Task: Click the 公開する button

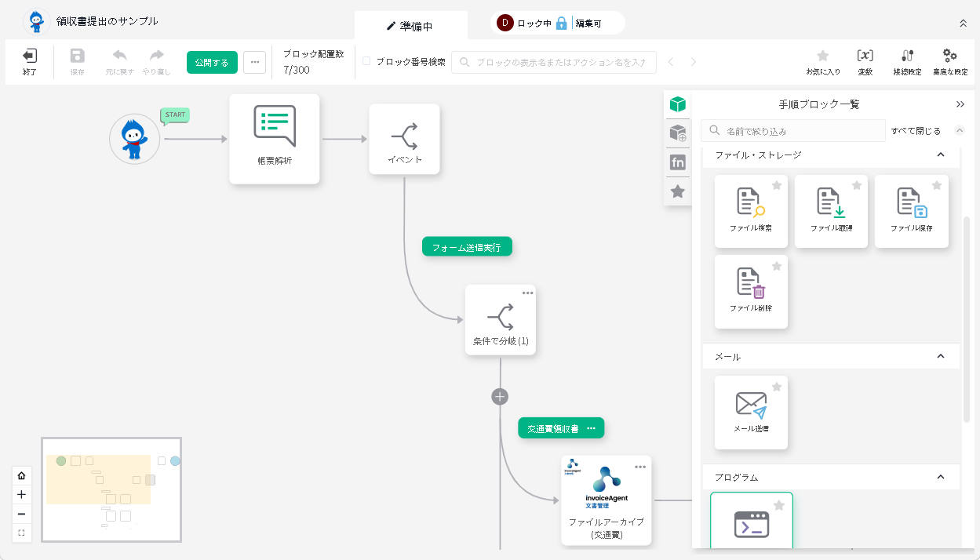Action: (x=212, y=63)
